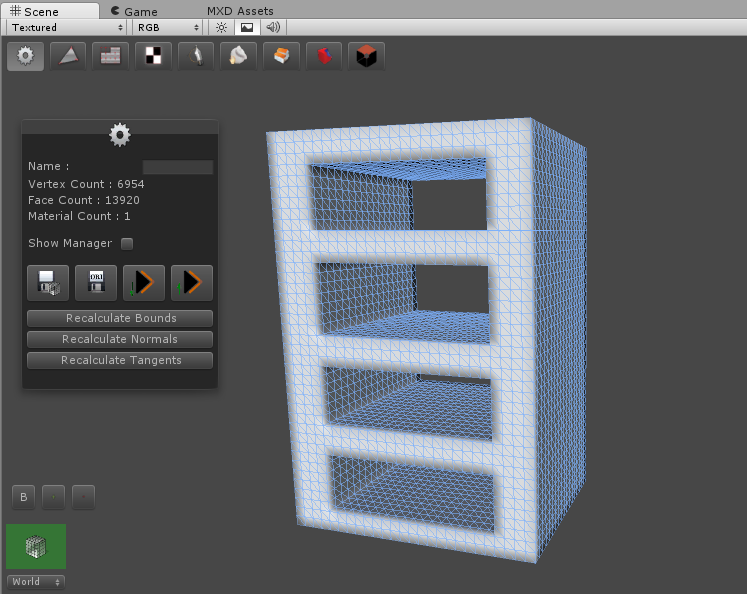
Task: Toggle scene lighting sun button
Action: click(221, 28)
